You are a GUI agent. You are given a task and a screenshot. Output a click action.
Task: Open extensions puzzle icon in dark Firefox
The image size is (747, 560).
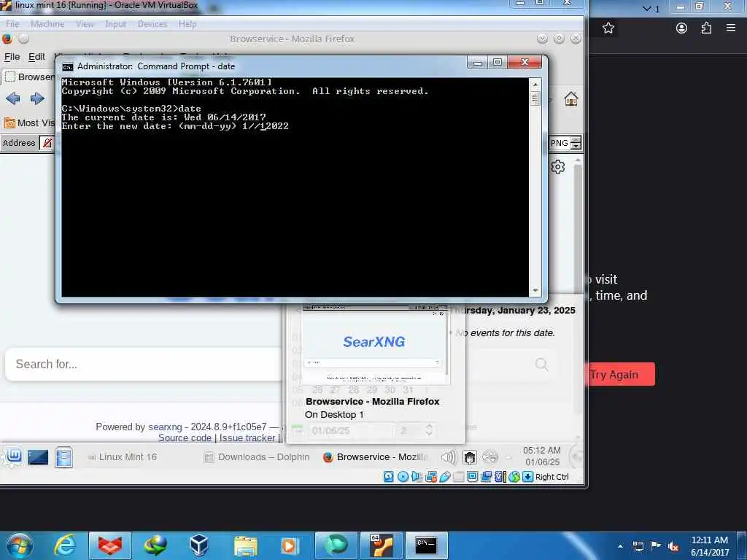[x=706, y=28]
